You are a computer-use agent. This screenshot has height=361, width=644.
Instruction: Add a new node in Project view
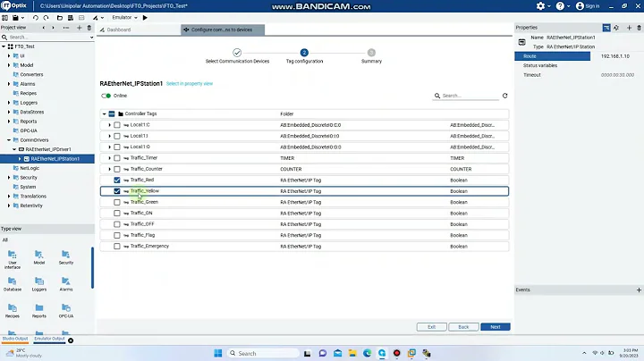point(80,28)
